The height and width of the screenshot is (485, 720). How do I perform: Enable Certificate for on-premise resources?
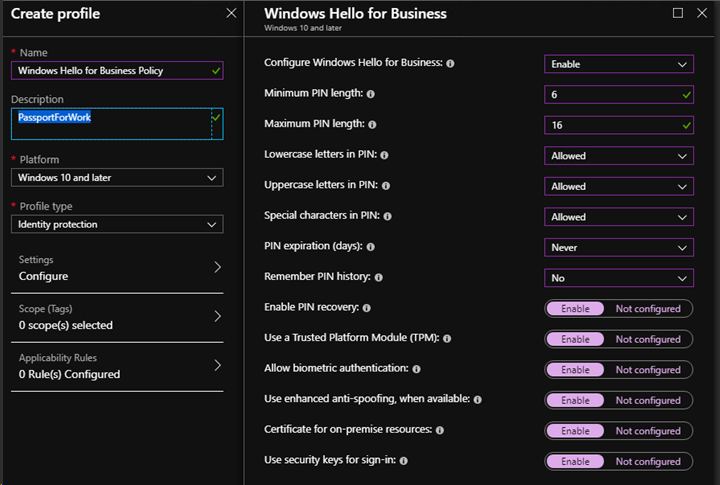click(x=575, y=431)
